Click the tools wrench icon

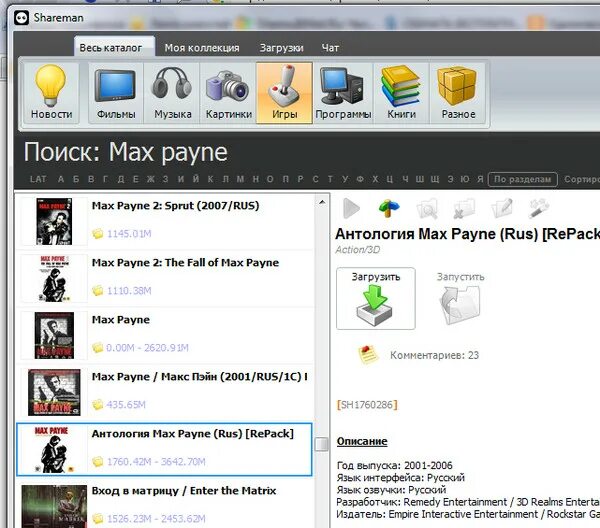(539, 208)
